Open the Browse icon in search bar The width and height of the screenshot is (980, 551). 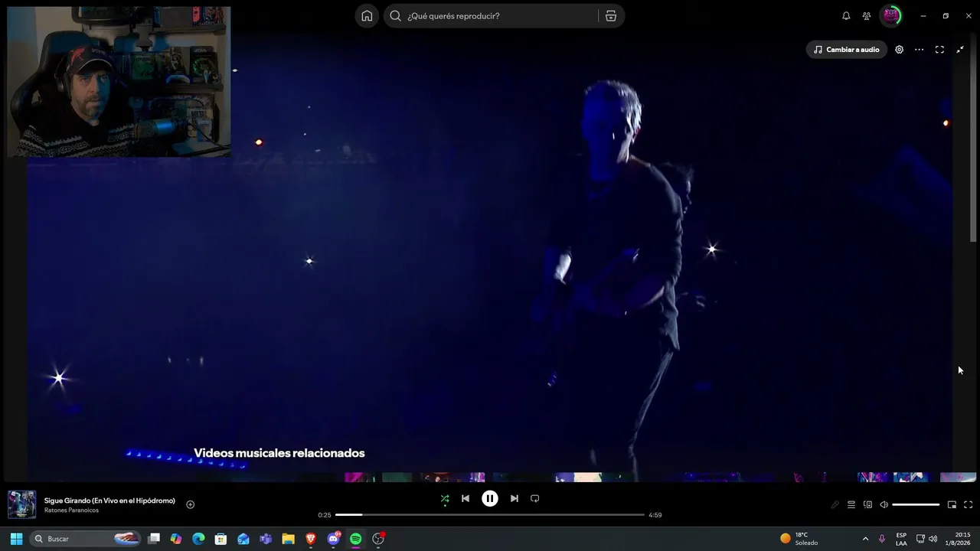coord(611,16)
